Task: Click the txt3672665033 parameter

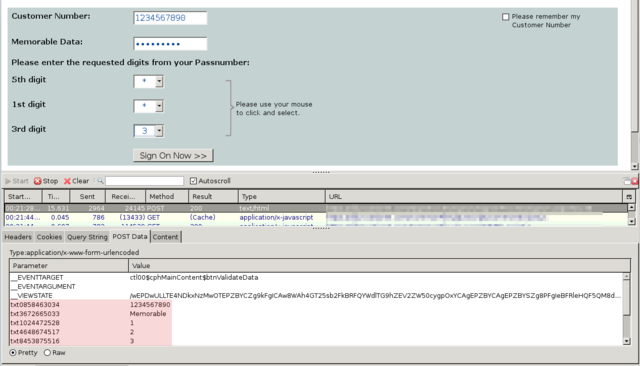Action: pos(35,314)
